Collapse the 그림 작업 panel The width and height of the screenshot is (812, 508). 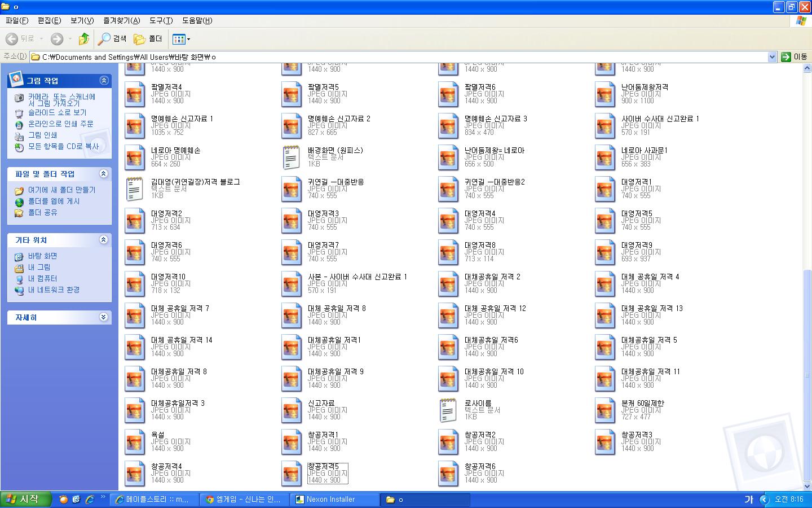point(103,80)
